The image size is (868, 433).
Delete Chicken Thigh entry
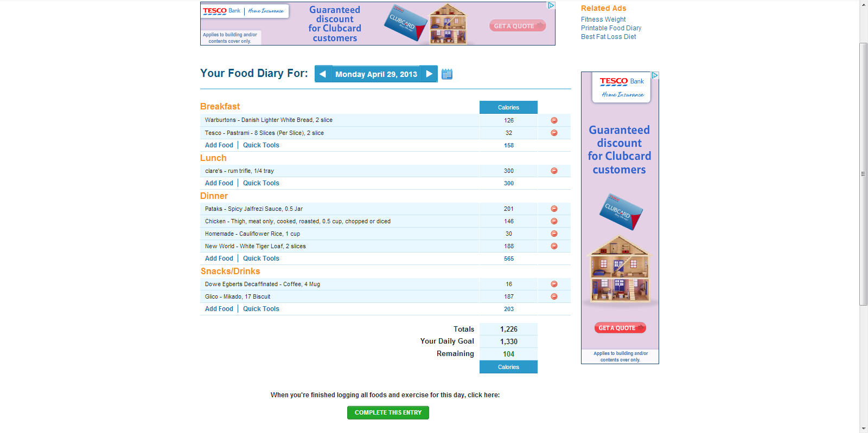pyautogui.click(x=554, y=221)
